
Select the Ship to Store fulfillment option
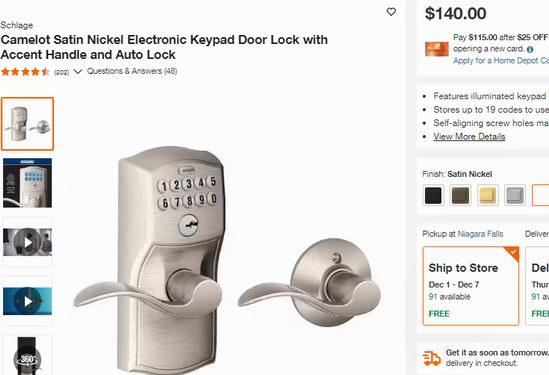(x=471, y=286)
